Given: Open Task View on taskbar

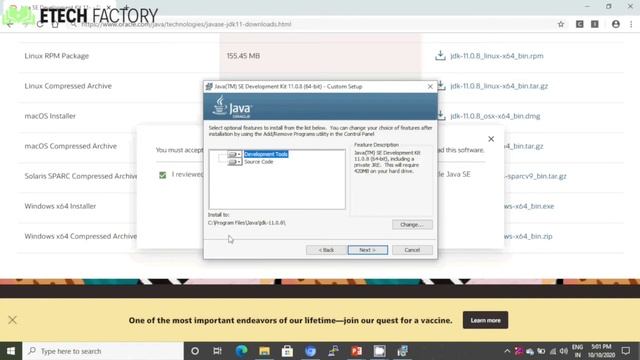Looking at the screenshot, I should coord(218,351).
